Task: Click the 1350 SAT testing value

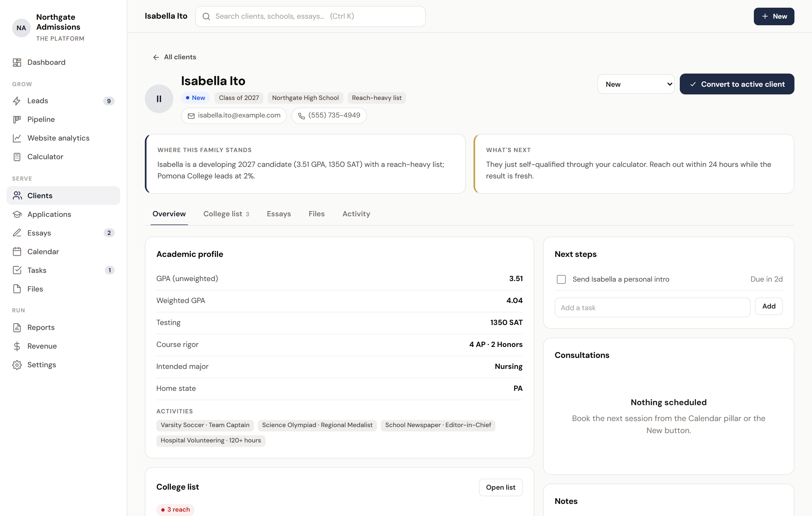Action: point(506,322)
